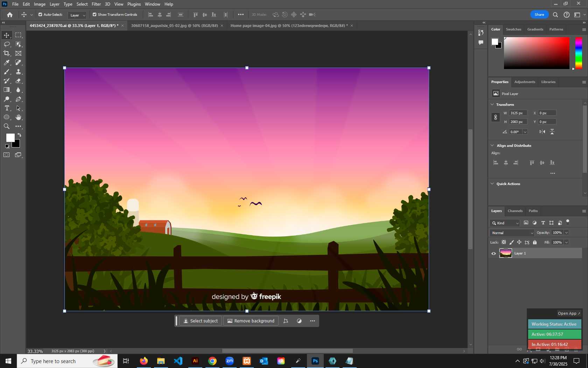Viewport: 588px width, 368px height.
Task: Toggle lock position
Action: [519, 242]
